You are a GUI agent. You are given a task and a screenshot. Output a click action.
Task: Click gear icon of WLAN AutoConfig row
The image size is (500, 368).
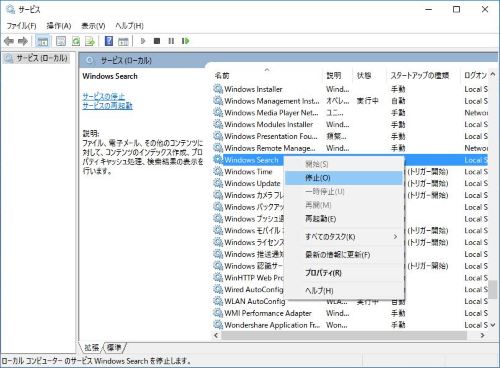pos(218,301)
